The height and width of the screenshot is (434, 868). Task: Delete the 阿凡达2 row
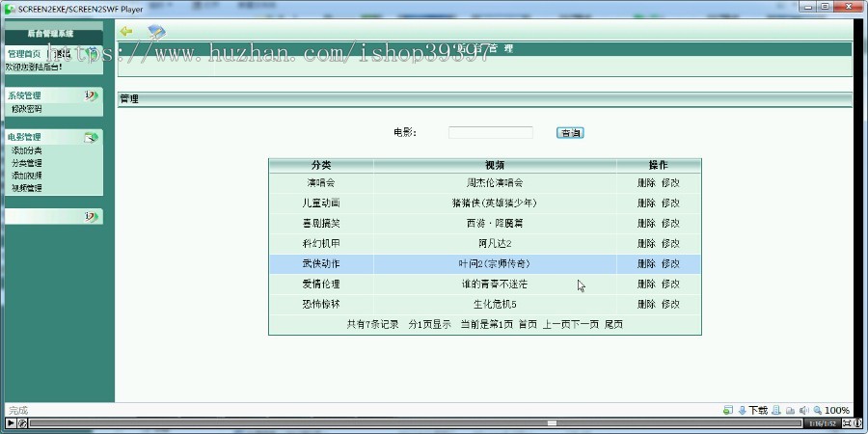[x=646, y=244]
